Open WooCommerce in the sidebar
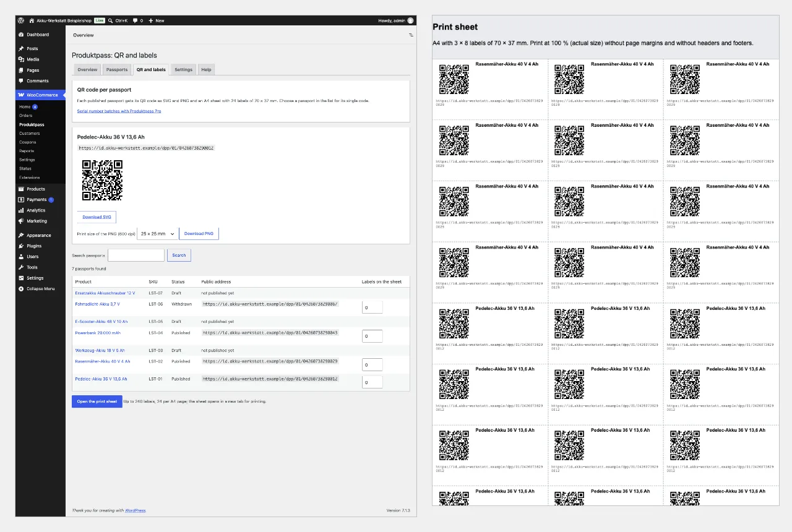This screenshot has width=792, height=532. point(40,95)
